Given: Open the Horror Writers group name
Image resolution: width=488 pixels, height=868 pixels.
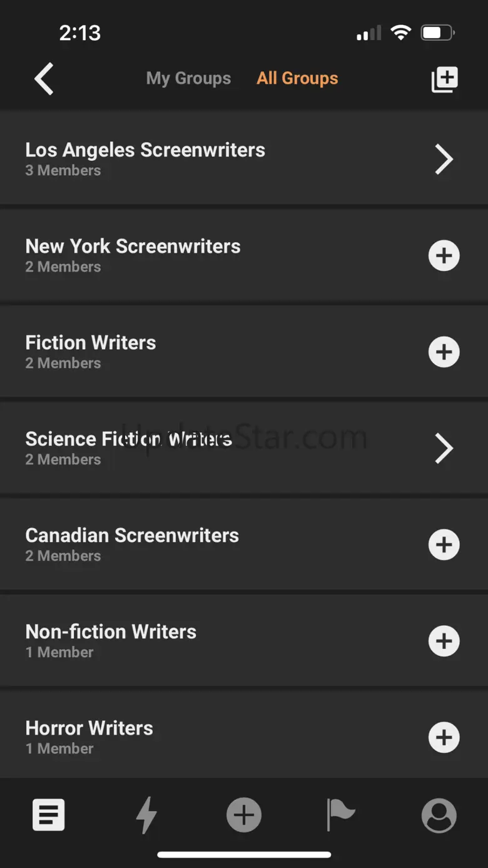Looking at the screenshot, I should coord(89,728).
